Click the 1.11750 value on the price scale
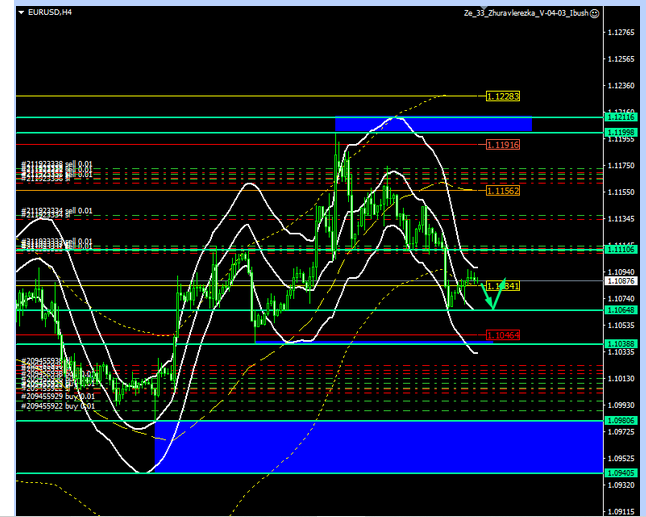This screenshot has height=517, width=646. 621,166
